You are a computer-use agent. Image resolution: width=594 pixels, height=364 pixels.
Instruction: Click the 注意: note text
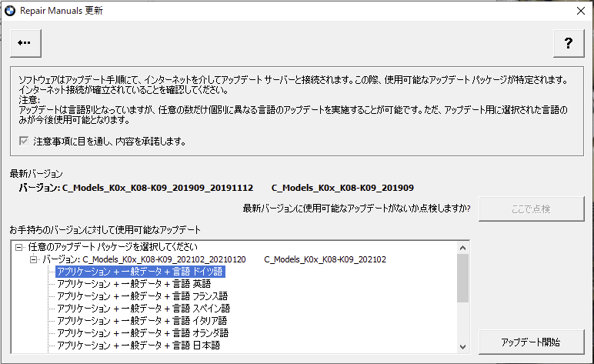29,100
